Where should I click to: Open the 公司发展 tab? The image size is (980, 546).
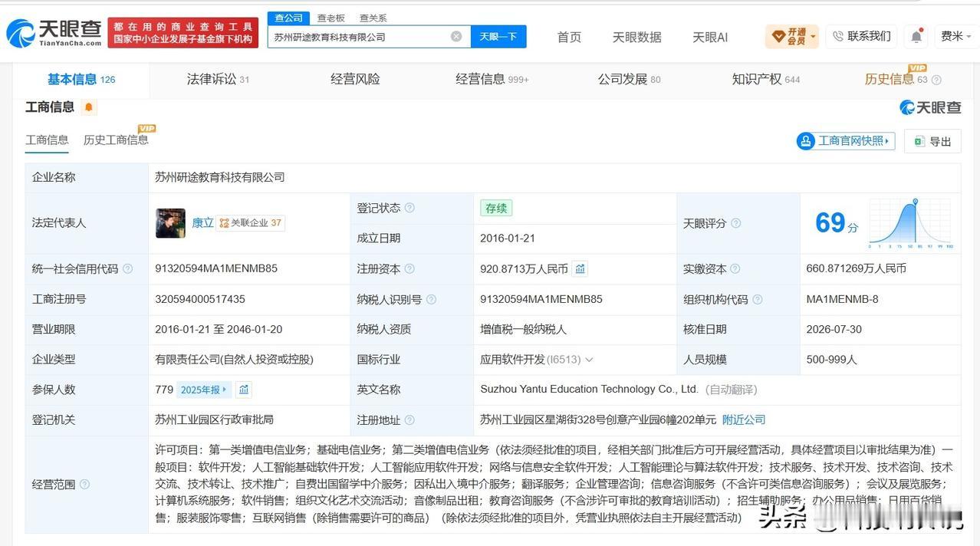click(x=629, y=79)
